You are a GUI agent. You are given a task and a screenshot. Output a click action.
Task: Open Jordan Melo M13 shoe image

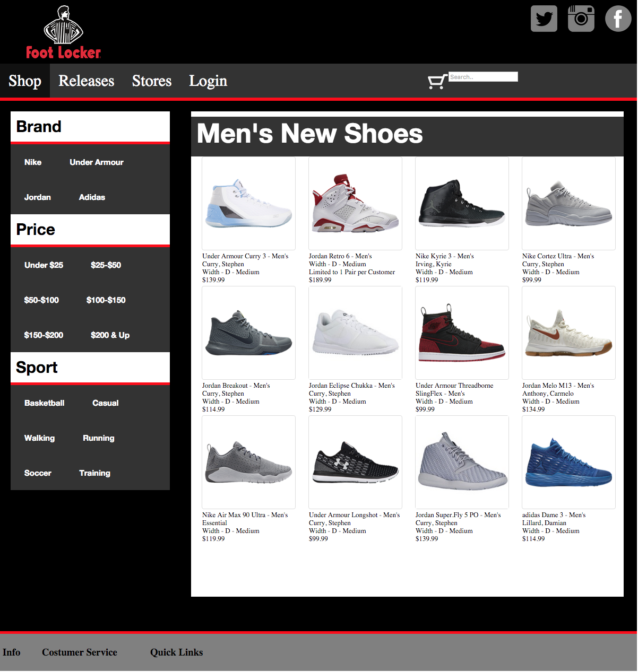click(568, 333)
